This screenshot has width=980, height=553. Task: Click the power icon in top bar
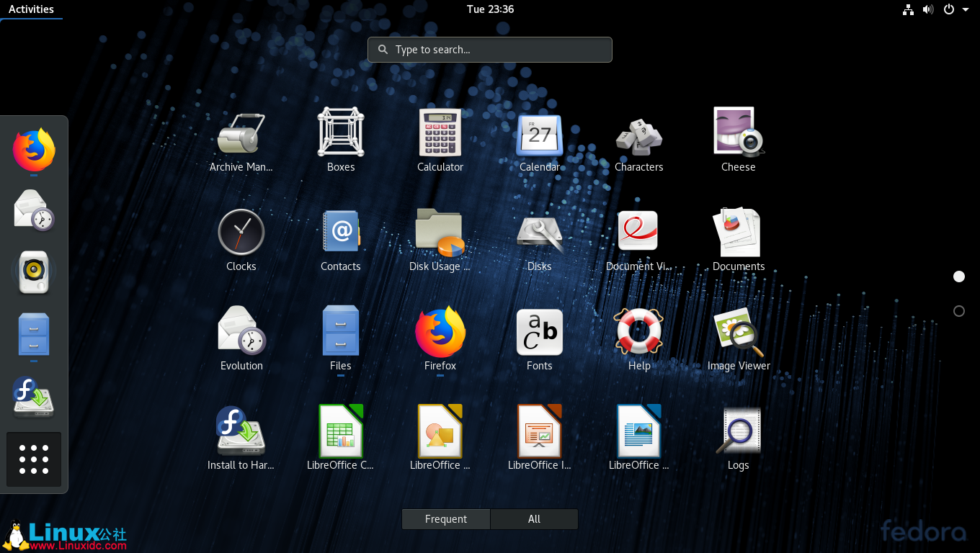(949, 9)
